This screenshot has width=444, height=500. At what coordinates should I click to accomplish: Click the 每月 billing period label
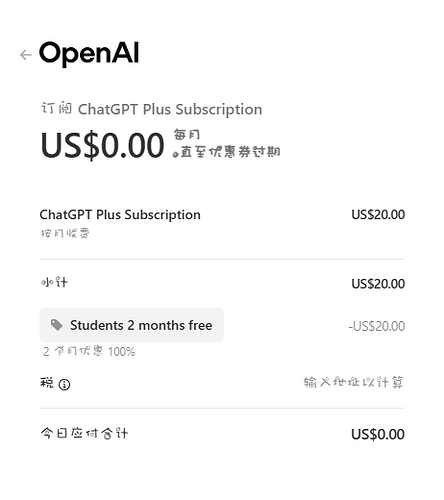[x=187, y=134]
